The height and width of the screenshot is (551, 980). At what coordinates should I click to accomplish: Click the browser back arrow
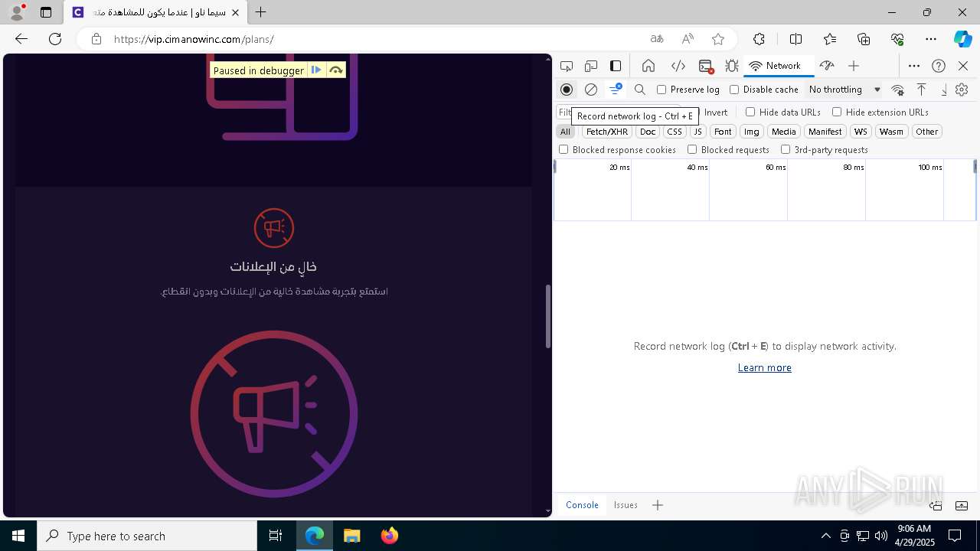click(x=21, y=39)
